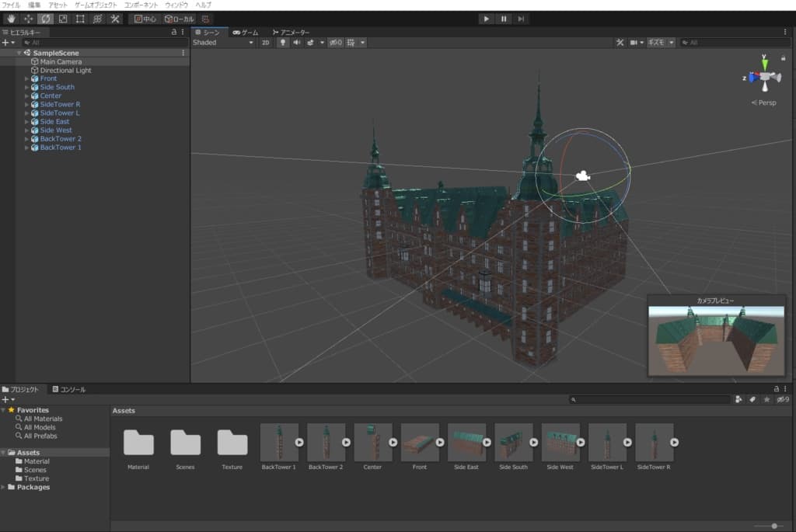Click the Pause button

pos(504,19)
